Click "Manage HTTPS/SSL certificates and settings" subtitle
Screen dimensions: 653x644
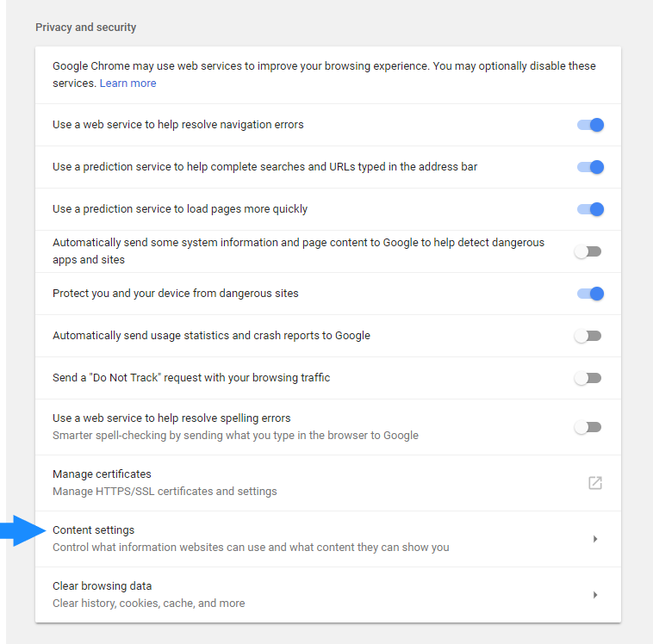(165, 492)
